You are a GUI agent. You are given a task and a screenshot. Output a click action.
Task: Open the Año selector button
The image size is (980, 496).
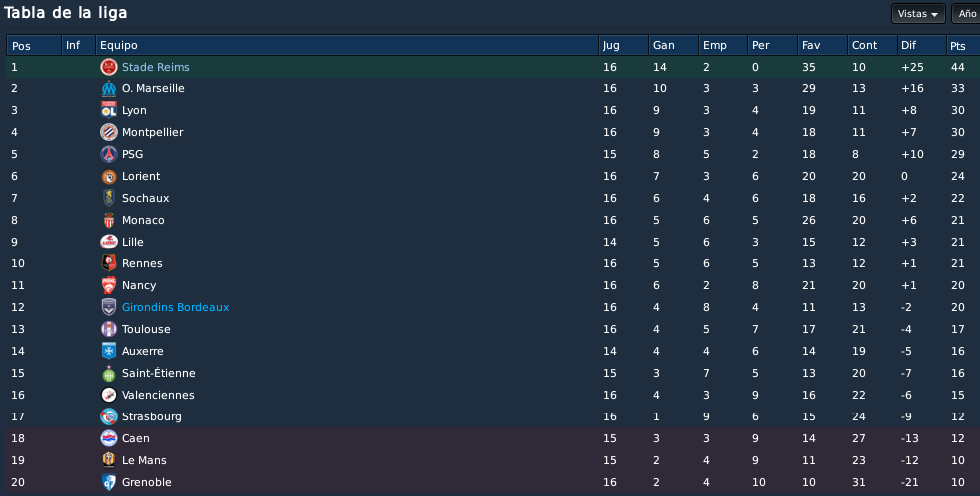point(966,14)
